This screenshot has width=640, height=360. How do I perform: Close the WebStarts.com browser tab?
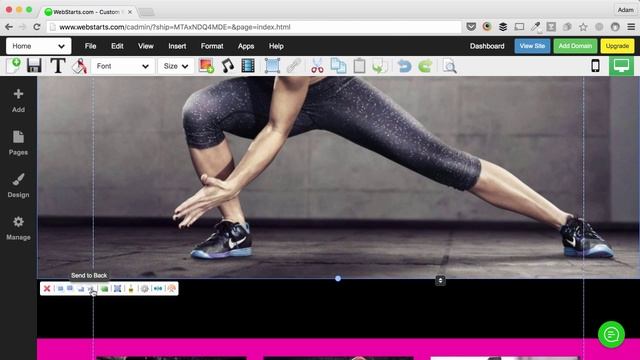[x=130, y=12]
